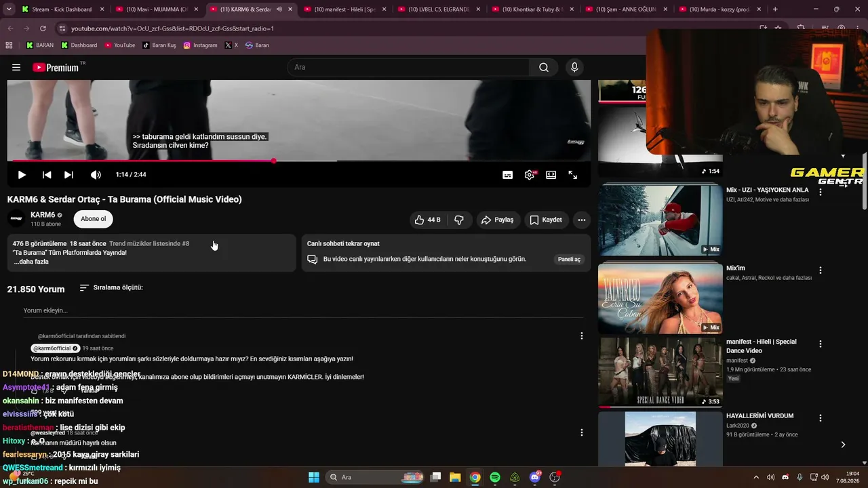
Task: Open Spotify from the taskbar
Action: (x=495, y=477)
